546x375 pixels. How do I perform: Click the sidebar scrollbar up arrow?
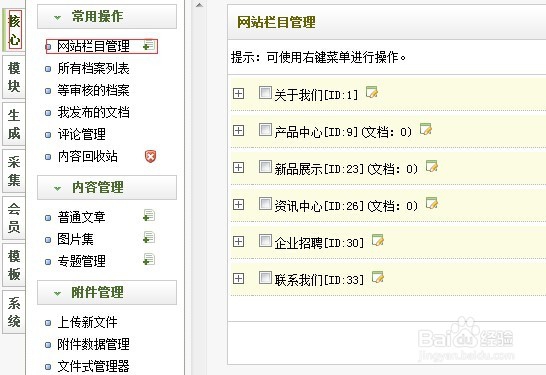pyautogui.click(x=199, y=5)
